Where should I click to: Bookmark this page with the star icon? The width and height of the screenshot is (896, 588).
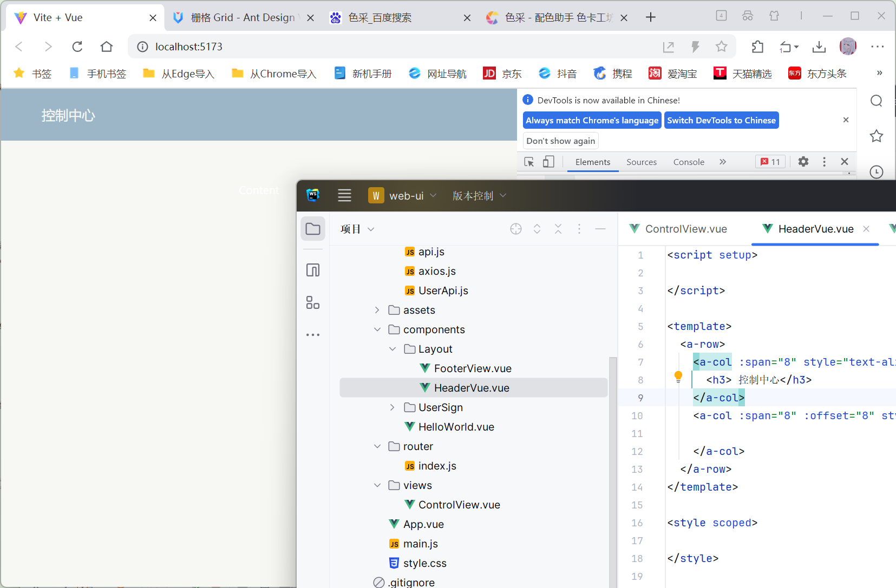721,47
